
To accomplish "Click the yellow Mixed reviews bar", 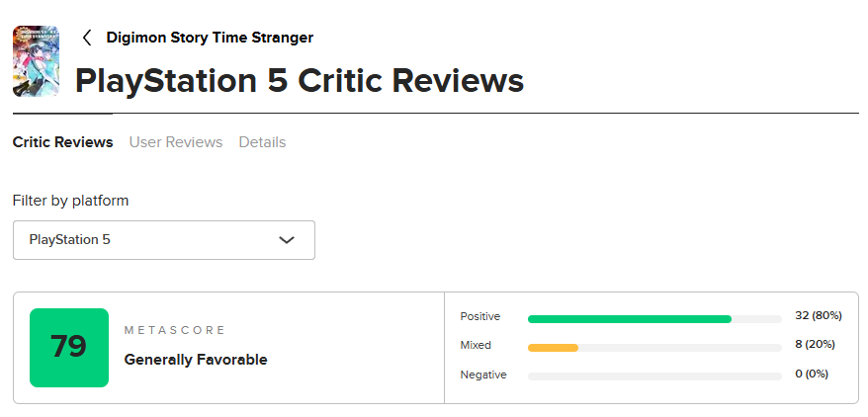I will click(x=553, y=347).
